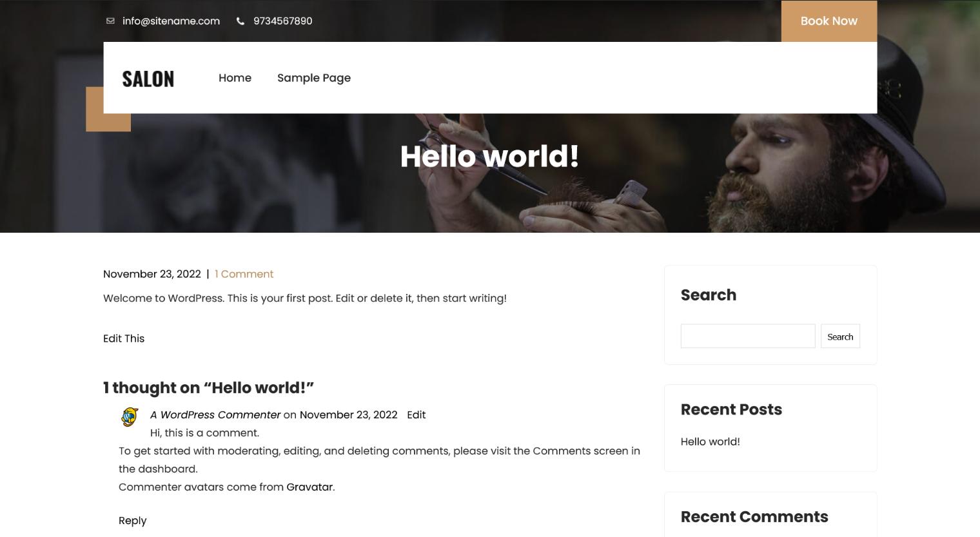980x537 pixels.
Task: Click the 9734567890 phone number
Action: (x=283, y=21)
